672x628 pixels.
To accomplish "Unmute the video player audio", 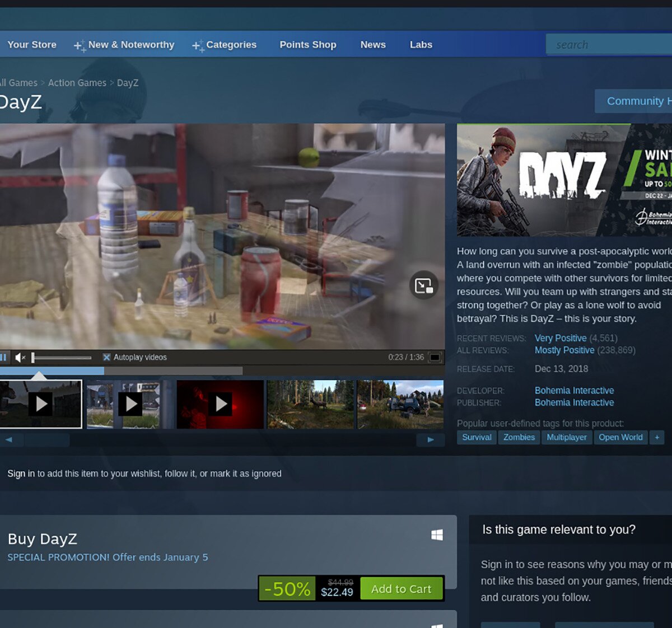I will pos(20,357).
